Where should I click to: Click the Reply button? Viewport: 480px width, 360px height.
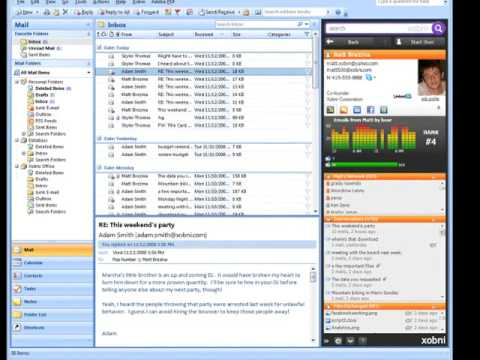point(84,12)
